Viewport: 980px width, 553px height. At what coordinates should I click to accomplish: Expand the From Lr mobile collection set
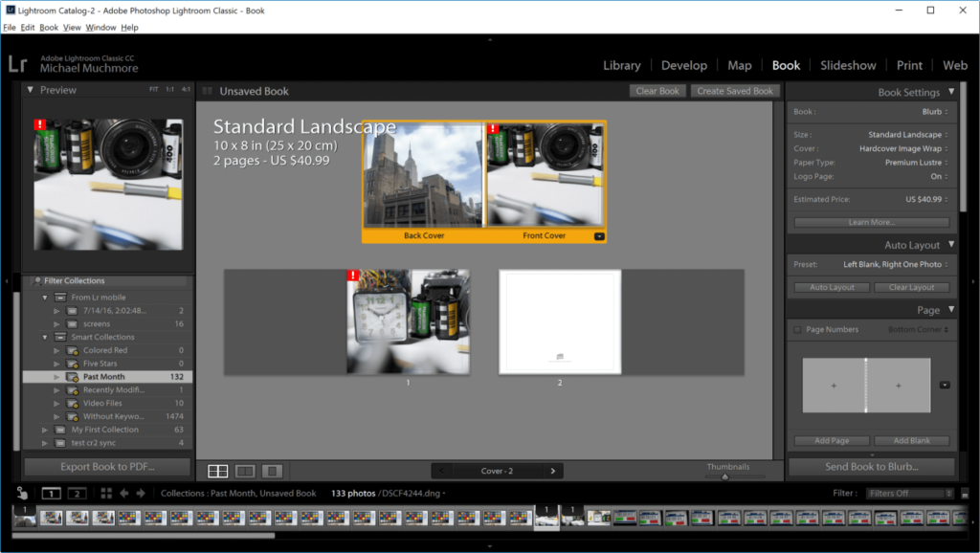point(43,298)
